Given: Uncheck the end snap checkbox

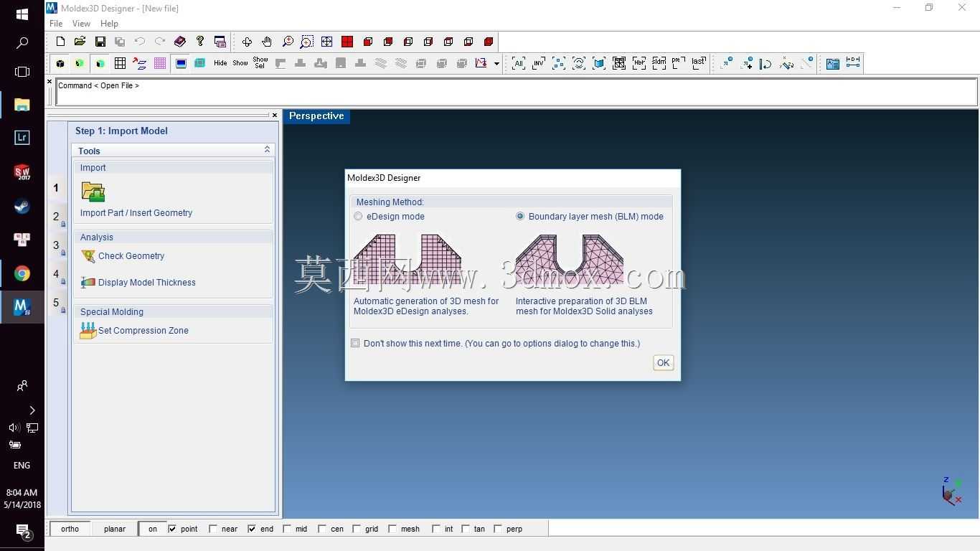Looking at the screenshot, I should point(252,529).
